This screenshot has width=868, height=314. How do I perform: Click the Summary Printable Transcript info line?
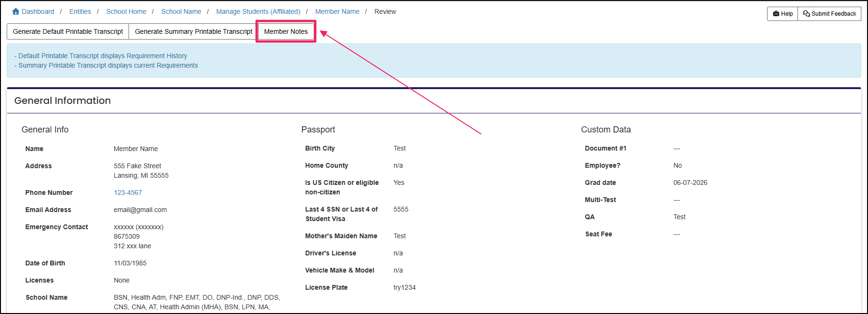coord(106,65)
